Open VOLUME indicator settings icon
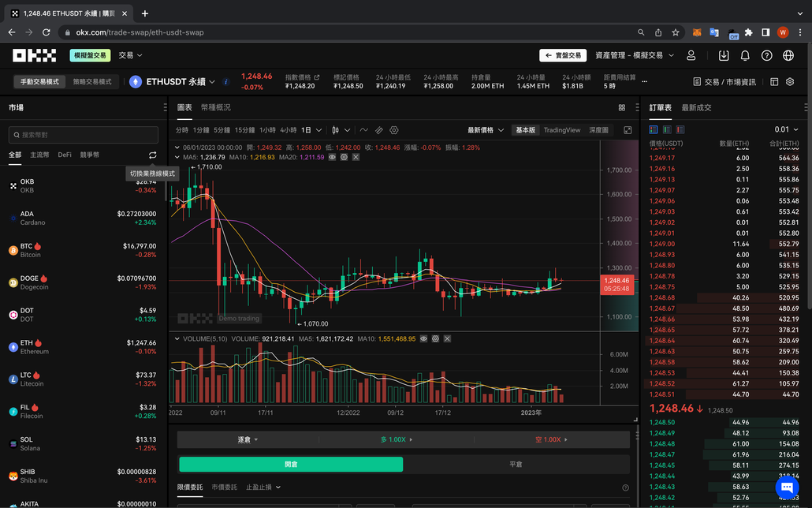This screenshot has width=812, height=508. (x=435, y=338)
